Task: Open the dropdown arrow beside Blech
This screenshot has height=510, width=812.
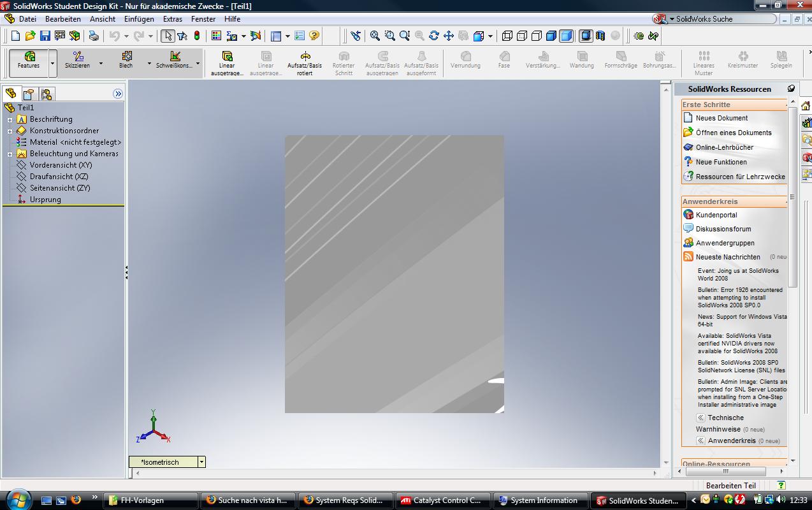Action: pos(149,63)
